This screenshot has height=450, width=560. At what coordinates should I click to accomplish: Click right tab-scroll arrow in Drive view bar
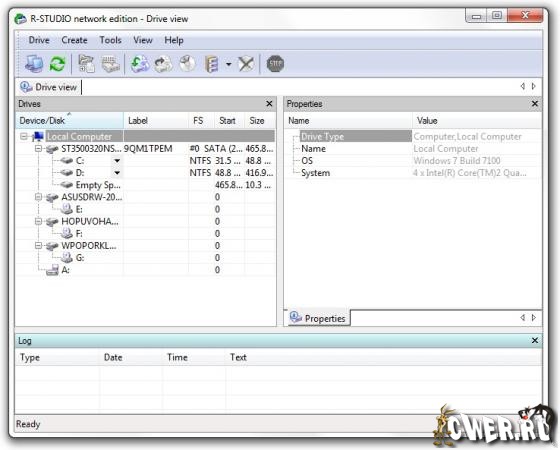tap(534, 86)
